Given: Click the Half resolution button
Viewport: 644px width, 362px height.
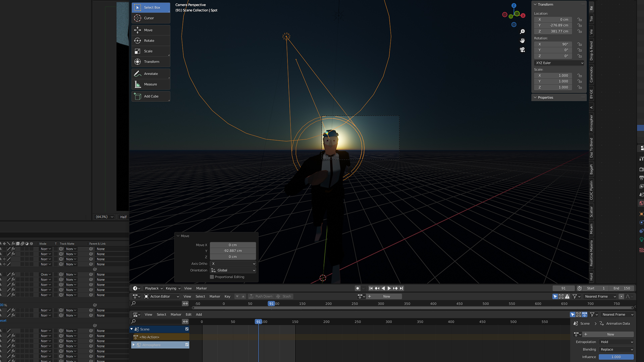Looking at the screenshot, I should click(123, 217).
